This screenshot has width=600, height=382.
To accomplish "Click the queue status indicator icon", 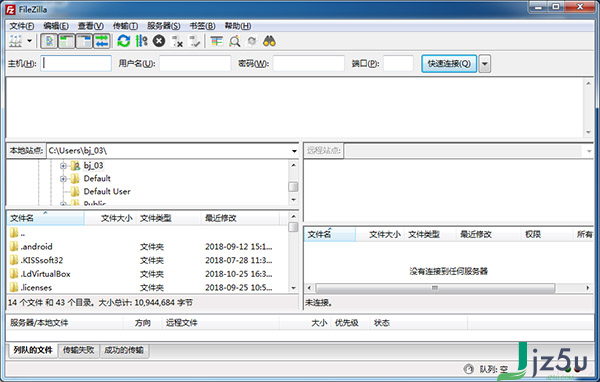I will click(x=468, y=369).
